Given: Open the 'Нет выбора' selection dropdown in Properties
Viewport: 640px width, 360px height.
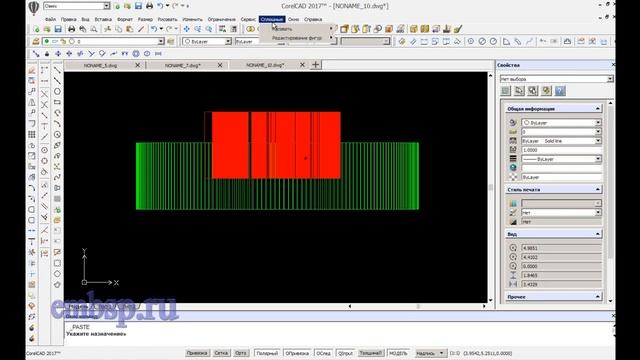Looking at the screenshot, I should pos(610,79).
